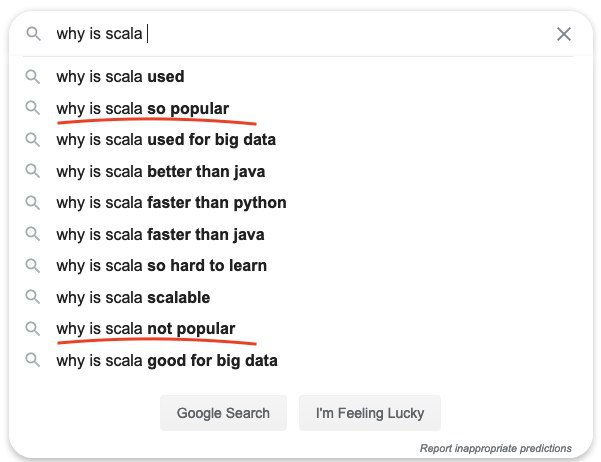Click the magnifier beside "good for big data"
This screenshot has width=601, height=462.
point(33,360)
